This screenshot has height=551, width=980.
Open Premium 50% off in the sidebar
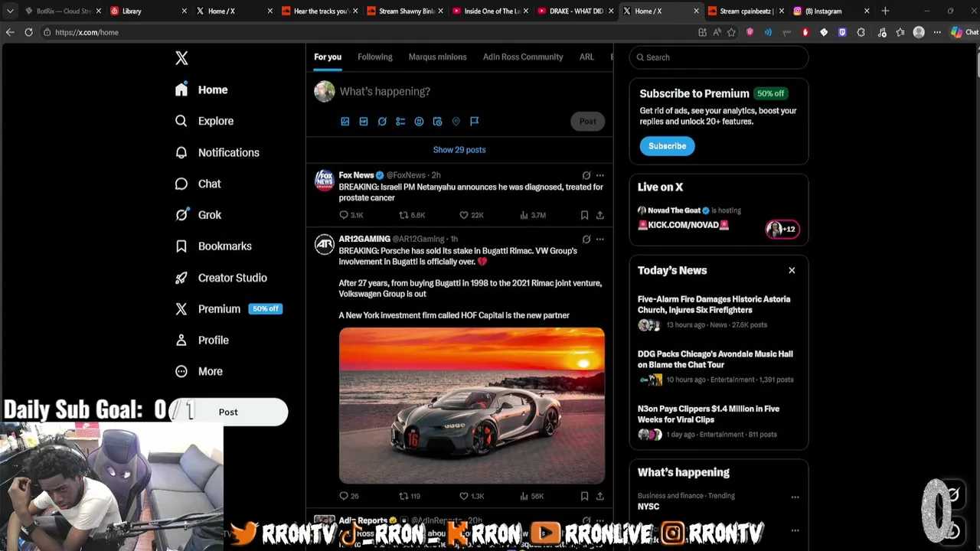click(228, 309)
